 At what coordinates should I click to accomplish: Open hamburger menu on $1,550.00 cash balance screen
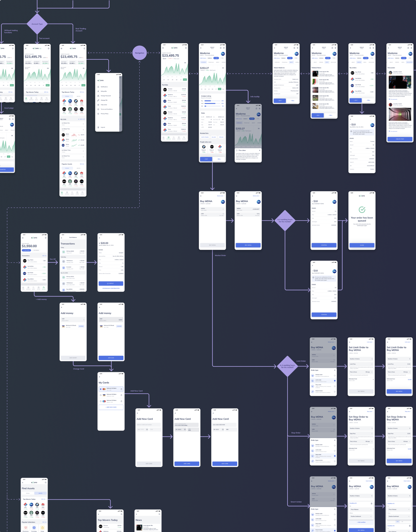[x=23, y=238]
